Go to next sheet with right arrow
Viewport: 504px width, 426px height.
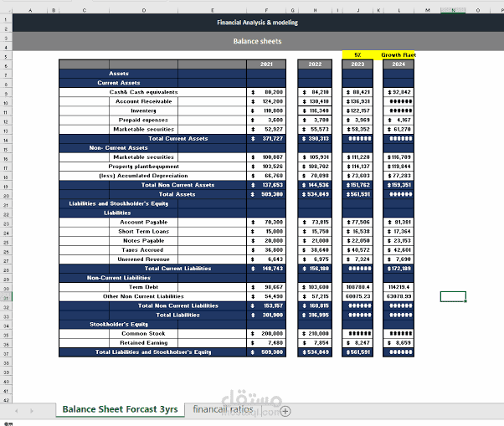pyautogui.click(x=32, y=411)
